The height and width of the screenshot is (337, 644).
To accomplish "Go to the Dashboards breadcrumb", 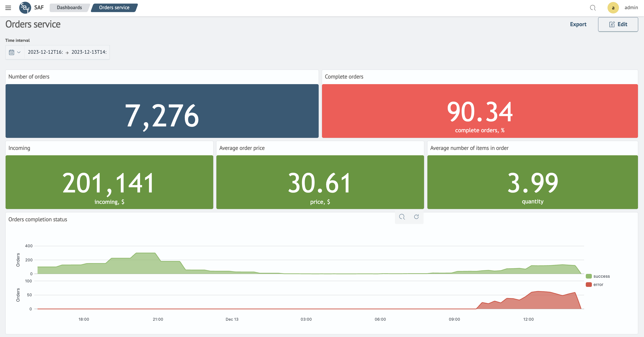I will pyautogui.click(x=69, y=8).
